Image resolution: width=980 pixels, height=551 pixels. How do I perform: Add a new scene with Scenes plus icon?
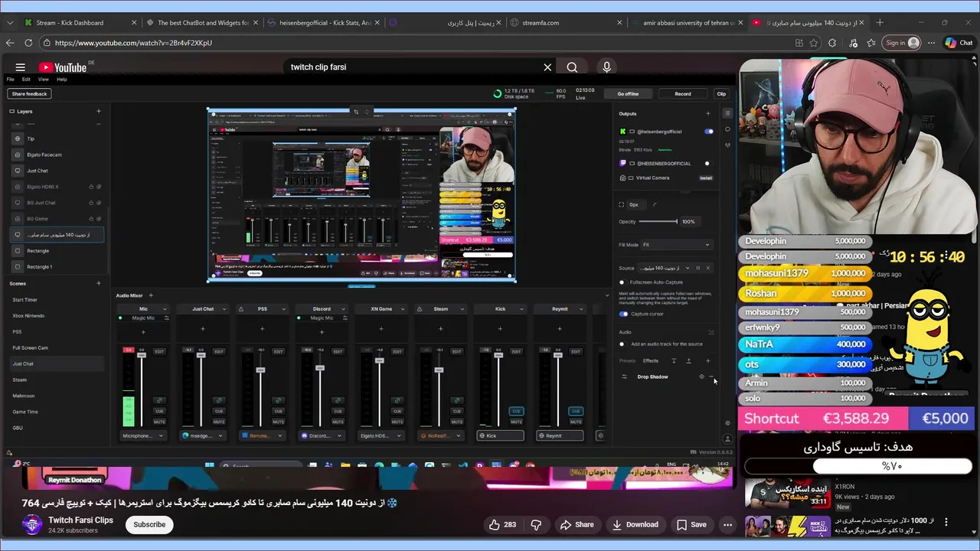pyautogui.click(x=98, y=283)
